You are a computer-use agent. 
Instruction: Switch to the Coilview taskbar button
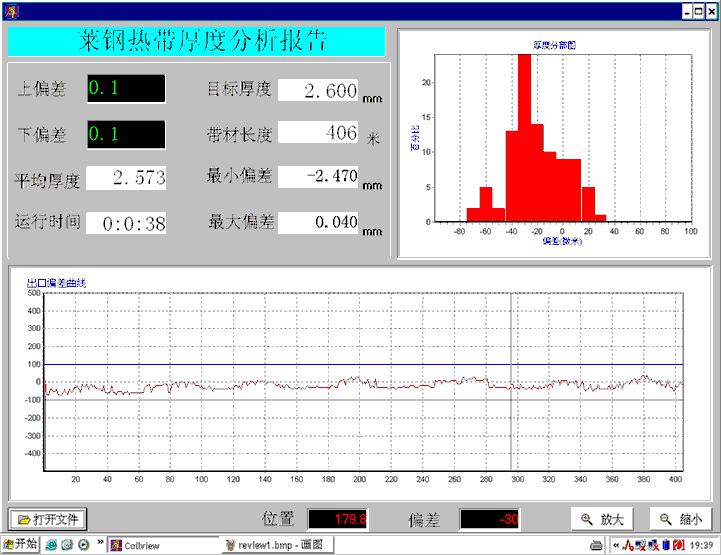click(163, 545)
